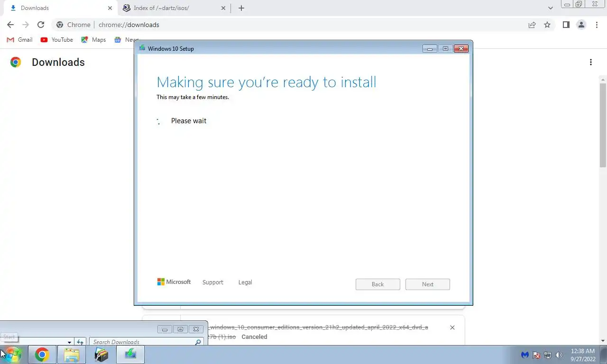Viewport: 607px width, 364px height.
Task: Click the Explorer address bar refresh button
Action: 80,342
